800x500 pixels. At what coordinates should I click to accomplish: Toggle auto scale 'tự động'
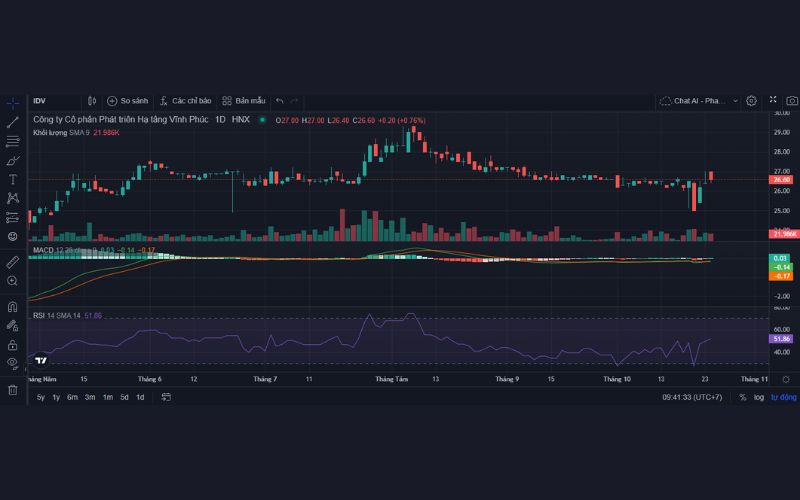click(x=781, y=397)
